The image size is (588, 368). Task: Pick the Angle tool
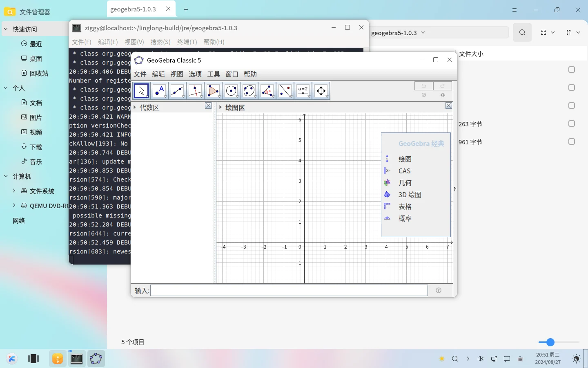click(x=267, y=91)
